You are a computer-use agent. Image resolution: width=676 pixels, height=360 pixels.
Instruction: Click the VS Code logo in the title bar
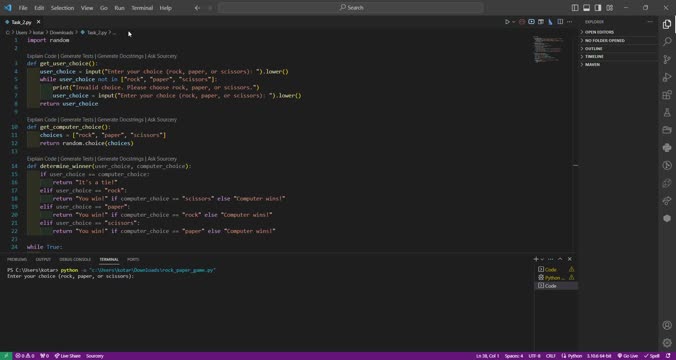[x=8, y=8]
